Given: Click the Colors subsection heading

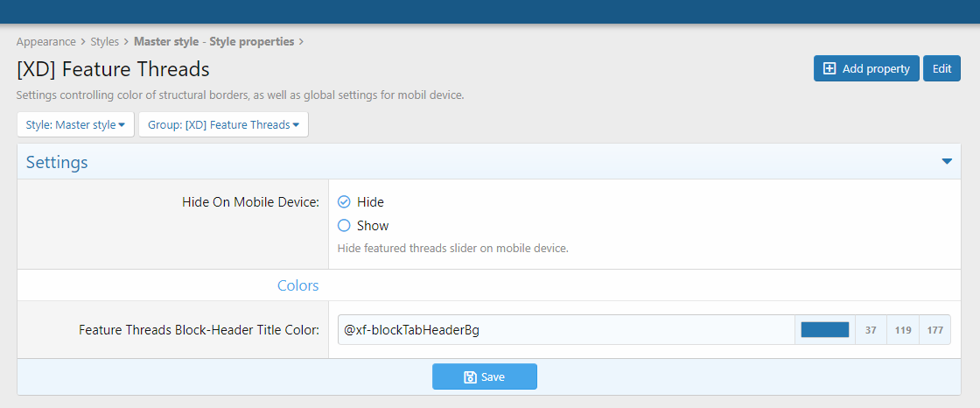Looking at the screenshot, I should pyautogui.click(x=297, y=286).
